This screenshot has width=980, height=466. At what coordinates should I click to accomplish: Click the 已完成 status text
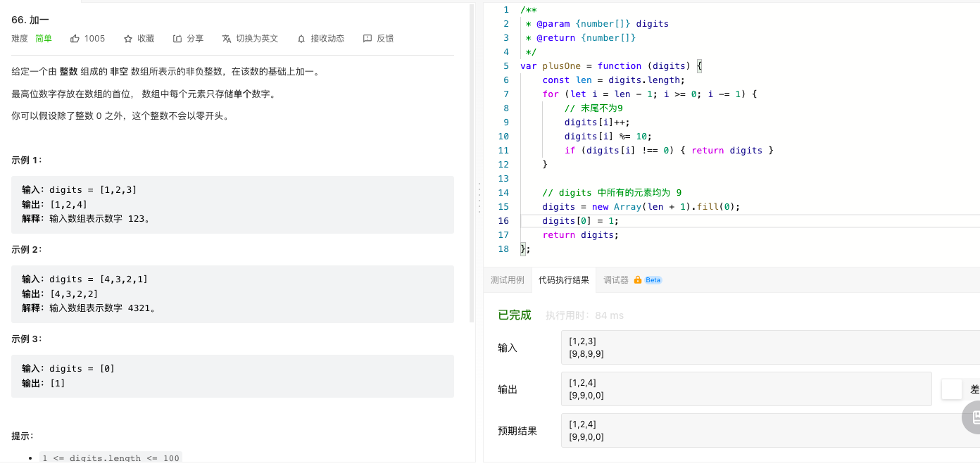pos(515,315)
